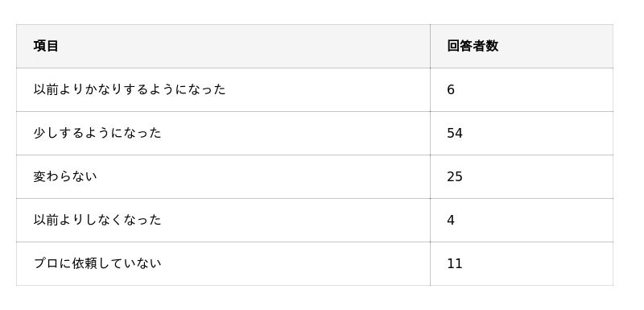The width and height of the screenshot is (644, 310).
Task: Select the 以前よりしなくなった cell
Action: tap(223, 220)
